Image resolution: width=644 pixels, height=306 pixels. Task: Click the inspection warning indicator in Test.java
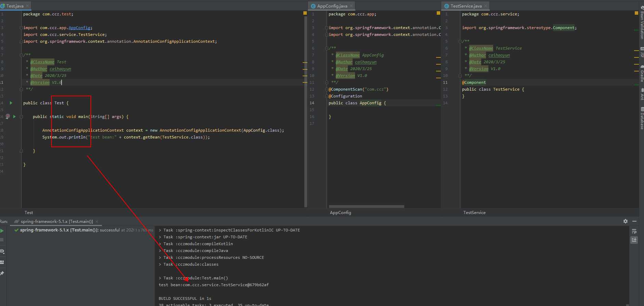tap(305, 13)
